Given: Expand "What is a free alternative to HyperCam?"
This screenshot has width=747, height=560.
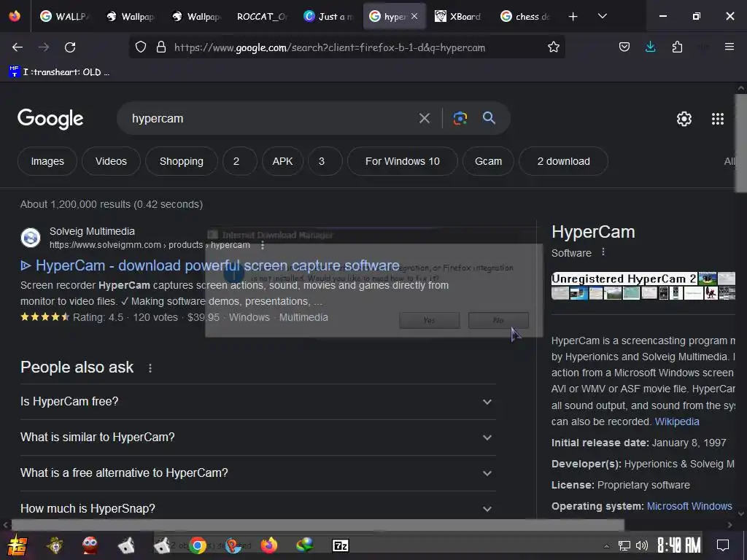Looking at the screenshot, I should [x=258, y=472].
